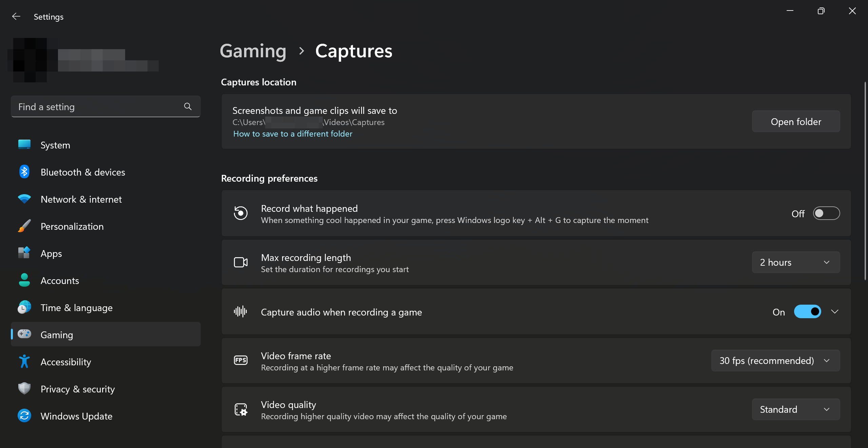Click the search magnifier in Find a setting
Image resolution: width=868 pixels, height=448 pixels.
point(188,106)
